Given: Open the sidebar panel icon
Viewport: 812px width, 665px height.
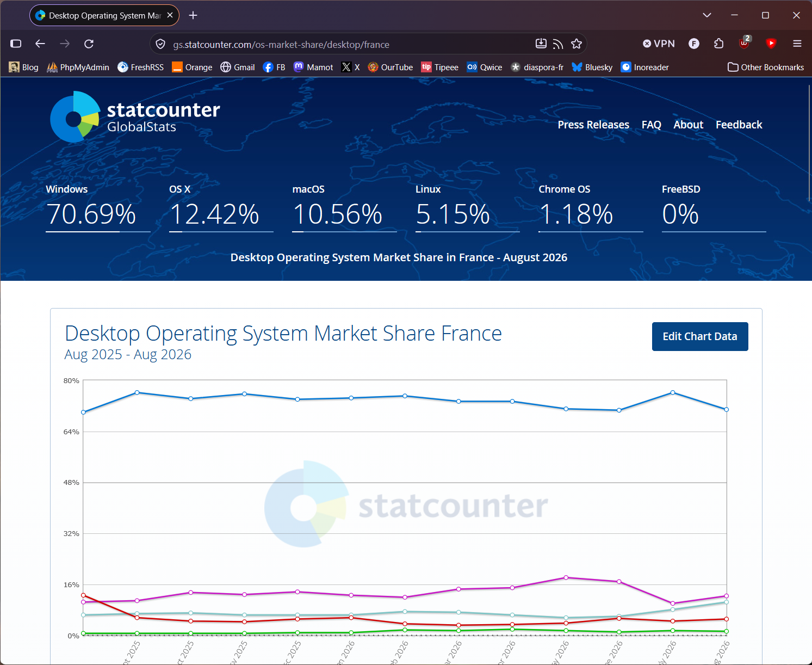Looking at the screenshot, I should coord(16,44).
